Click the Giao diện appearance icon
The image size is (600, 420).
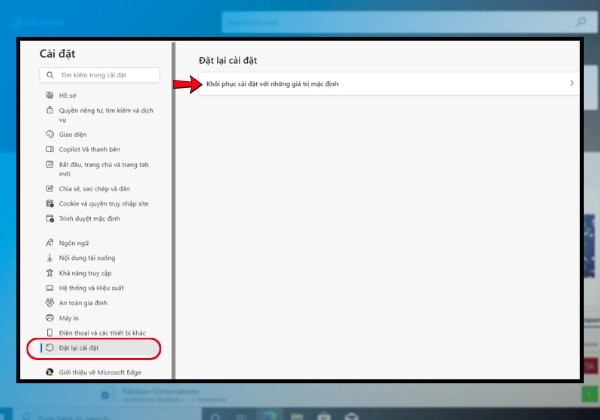[x=49, y=134]
